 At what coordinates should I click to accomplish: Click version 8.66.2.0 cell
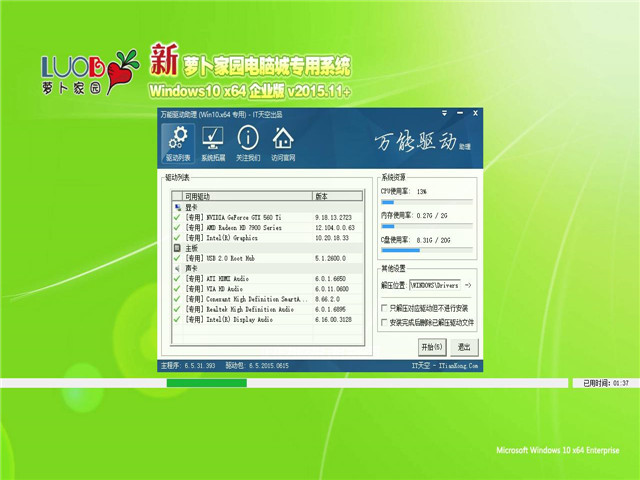327,299
